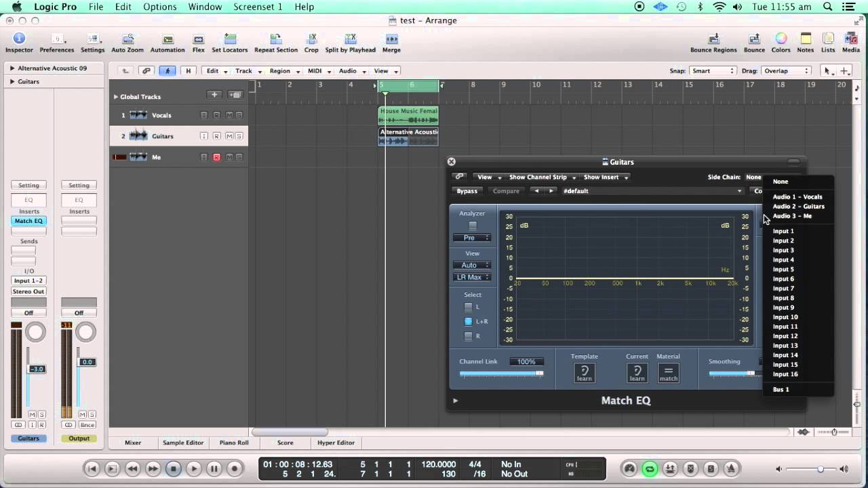Click the Alternative Acoustic region on Guitars track

coord(408,136)
